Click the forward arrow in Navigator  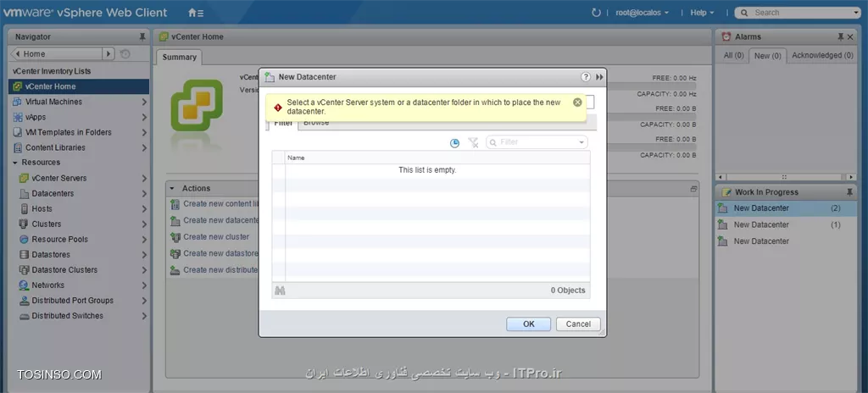108,53
